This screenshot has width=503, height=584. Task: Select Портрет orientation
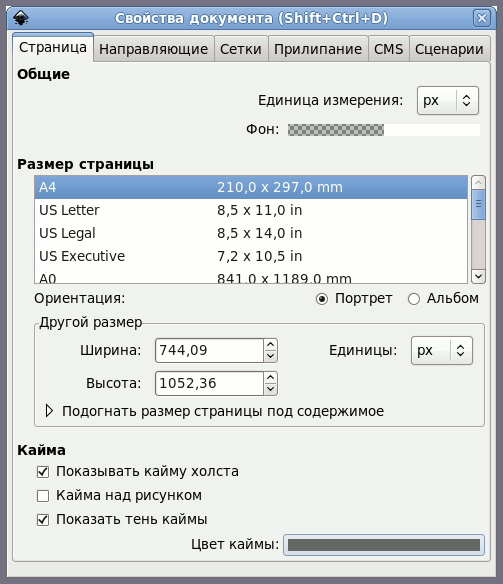click(x=354, y=299)
